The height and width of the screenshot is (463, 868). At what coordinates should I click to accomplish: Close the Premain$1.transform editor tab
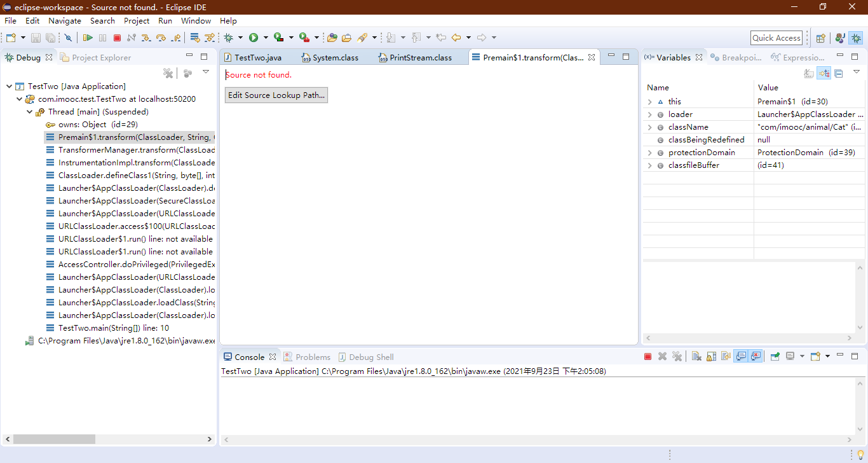coord(592,57)
